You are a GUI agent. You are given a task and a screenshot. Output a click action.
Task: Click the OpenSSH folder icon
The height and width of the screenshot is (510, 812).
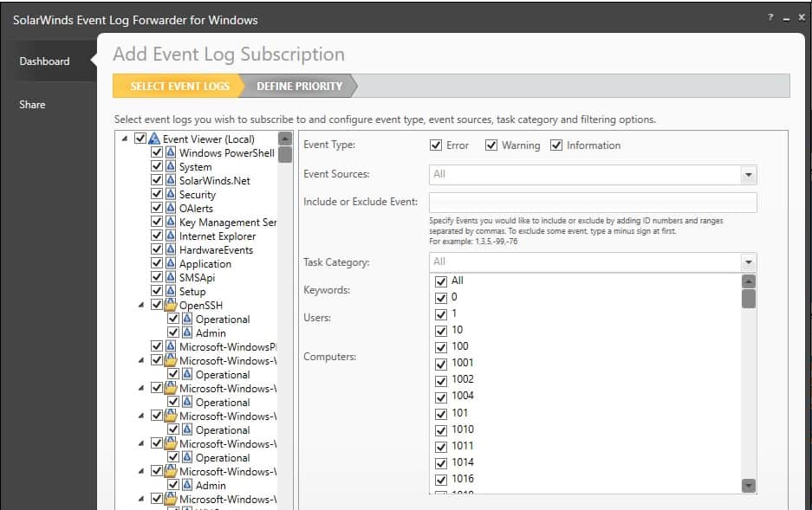171,305
